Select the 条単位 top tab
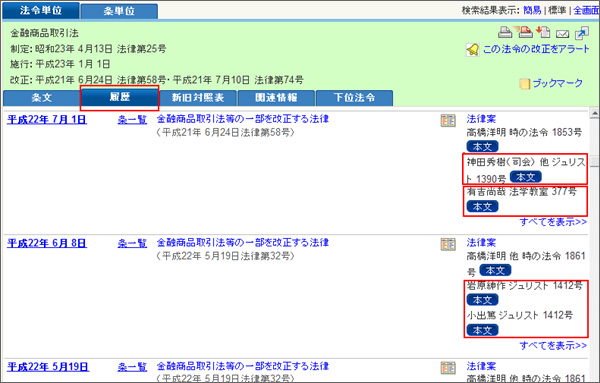 point(119,11)
